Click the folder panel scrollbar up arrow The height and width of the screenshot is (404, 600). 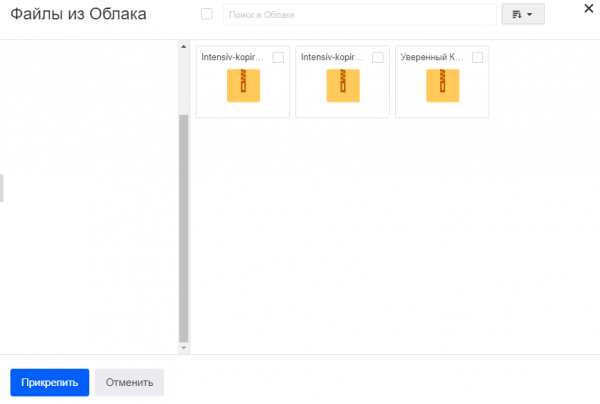click(184, 47)
